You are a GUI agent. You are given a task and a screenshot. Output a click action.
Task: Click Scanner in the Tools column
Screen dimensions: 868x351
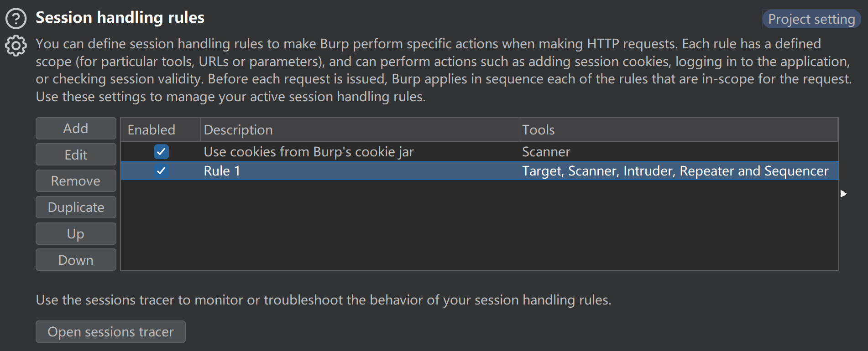point(546,152)
